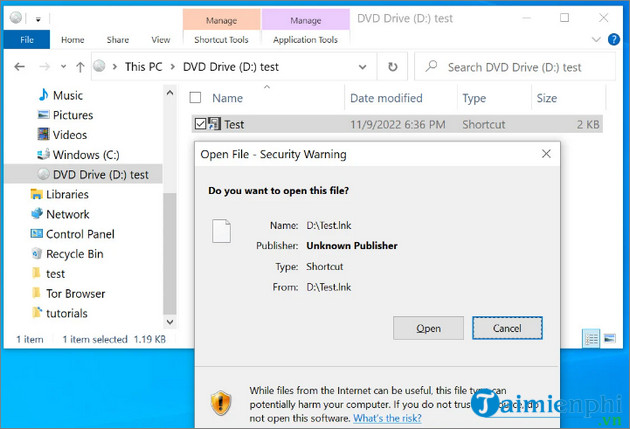The width and height of the screenshot is (630, 429).
Task: Open the What's the risk? link
Action: [387, 418]
